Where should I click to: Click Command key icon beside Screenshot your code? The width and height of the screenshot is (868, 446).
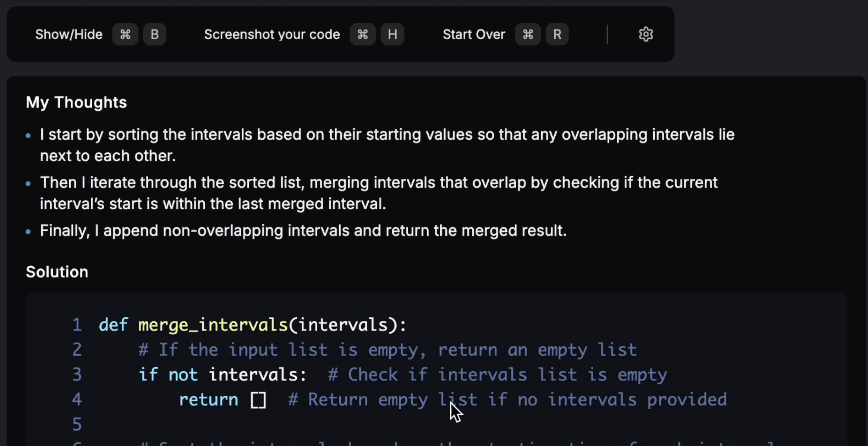[363, 34]
